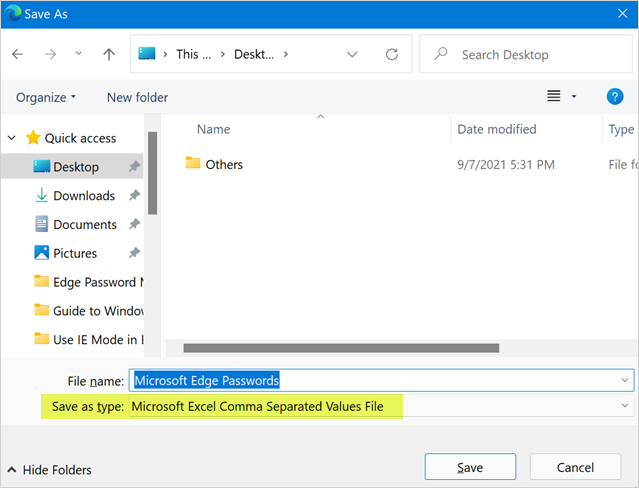Refresh the current folder view
Screen dimensions: 639x488
392,54
